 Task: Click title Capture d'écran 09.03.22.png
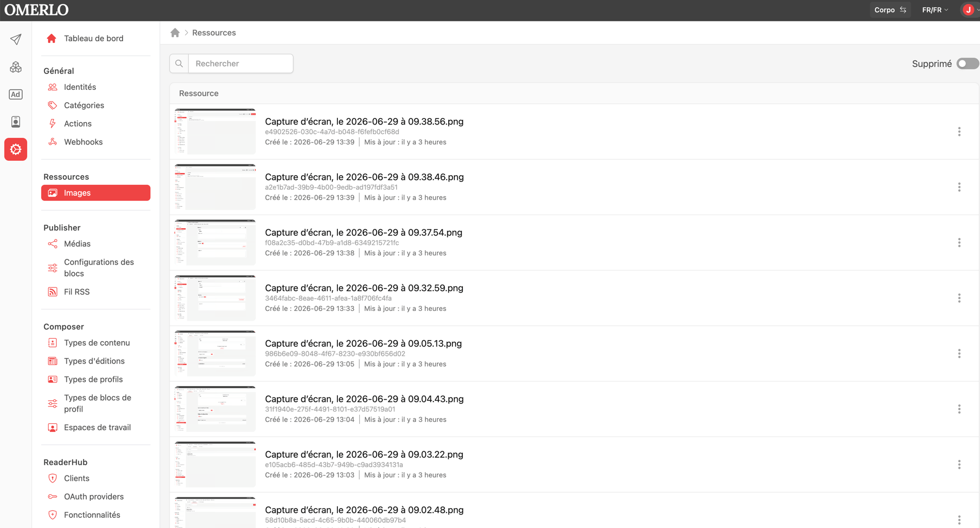364,454
